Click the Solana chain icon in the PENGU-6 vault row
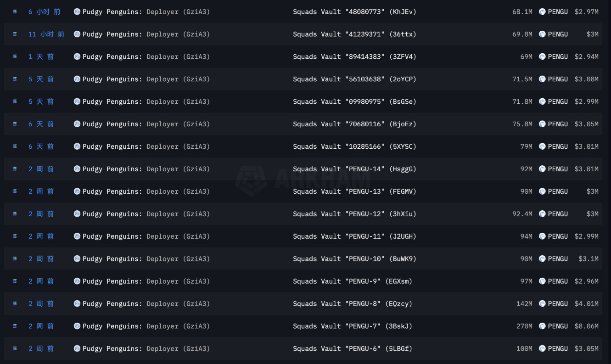The image size is (611, 364). 15,349
